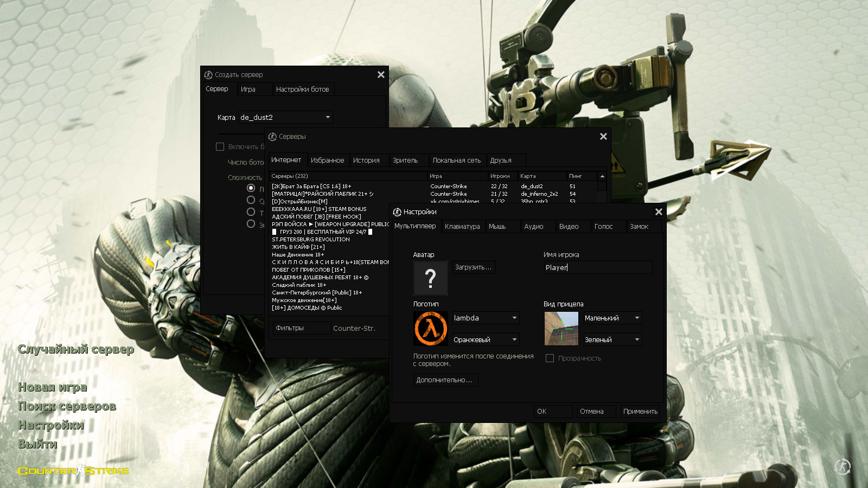
Task: Enable the Прозрачность checkbox
Action: click(x=550, y=358)
